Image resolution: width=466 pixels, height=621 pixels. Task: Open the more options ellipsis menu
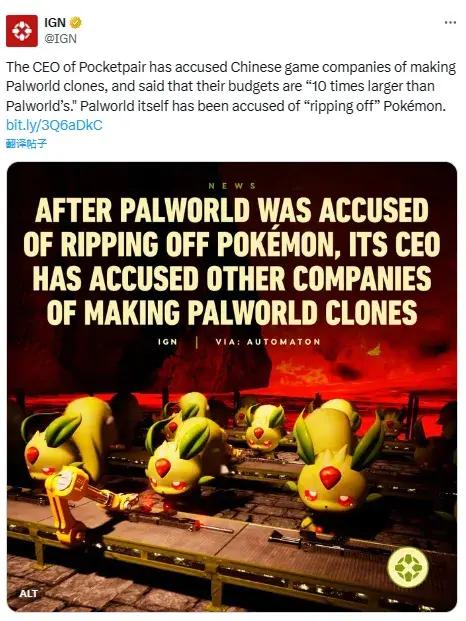pyautogui.click(x=450, y=23)
